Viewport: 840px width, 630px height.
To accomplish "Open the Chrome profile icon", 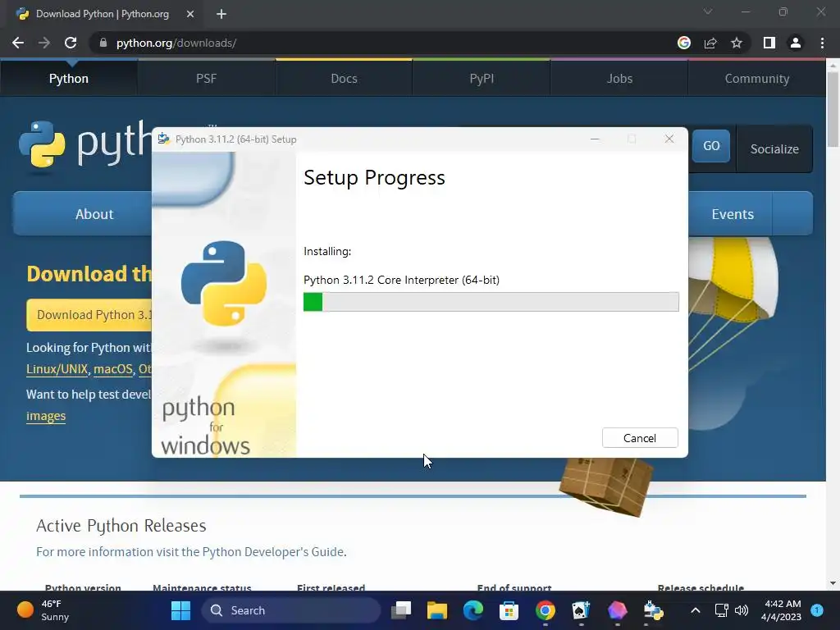I will (796, 43).
